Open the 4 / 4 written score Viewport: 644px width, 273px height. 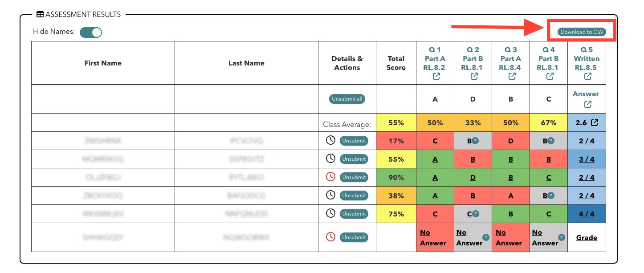[587, 214]
